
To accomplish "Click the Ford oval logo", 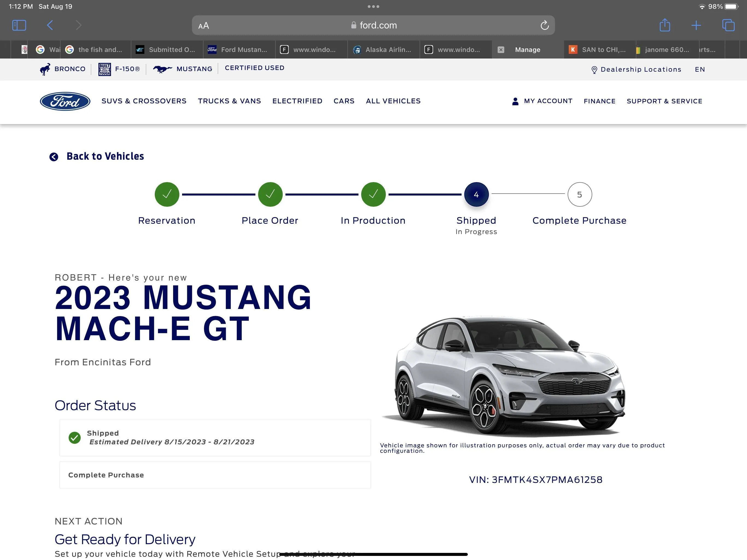I will [65, 101].
